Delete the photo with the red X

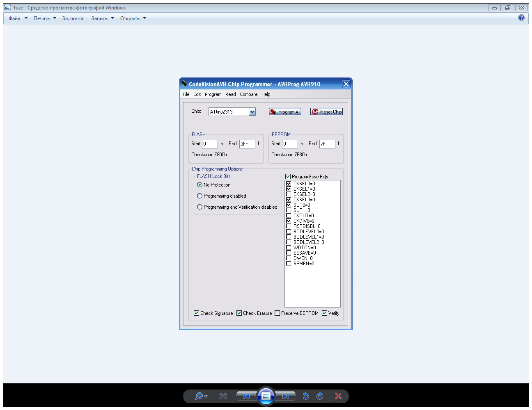click(338, 396)
